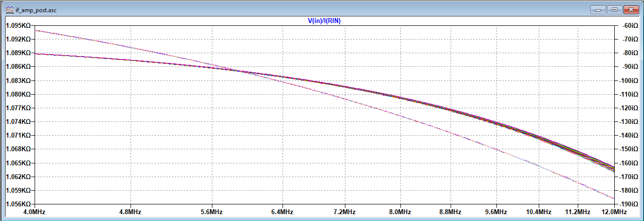Close the if_amp_post.asc window
Screen dimensions: 644x221
(x=631, y=9)
